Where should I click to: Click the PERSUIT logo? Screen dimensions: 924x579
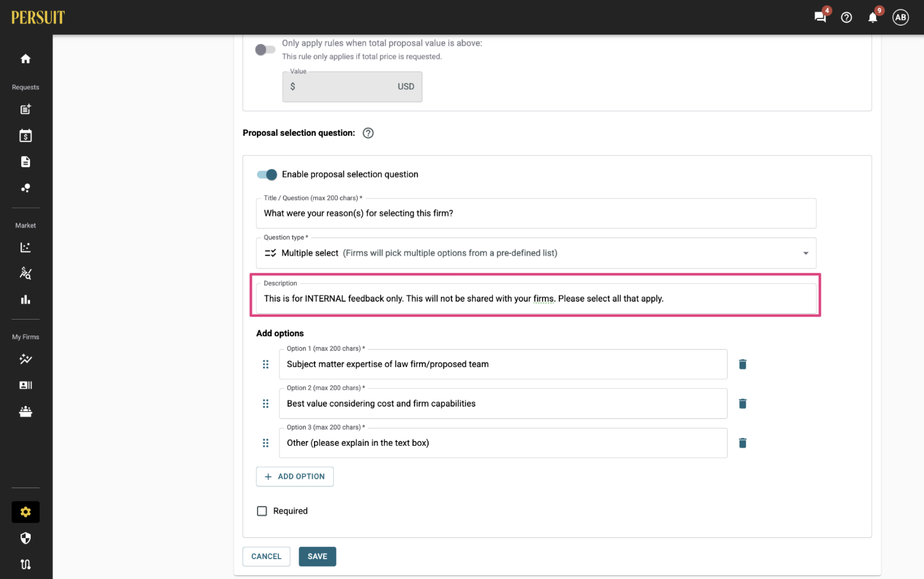(38, 17)
